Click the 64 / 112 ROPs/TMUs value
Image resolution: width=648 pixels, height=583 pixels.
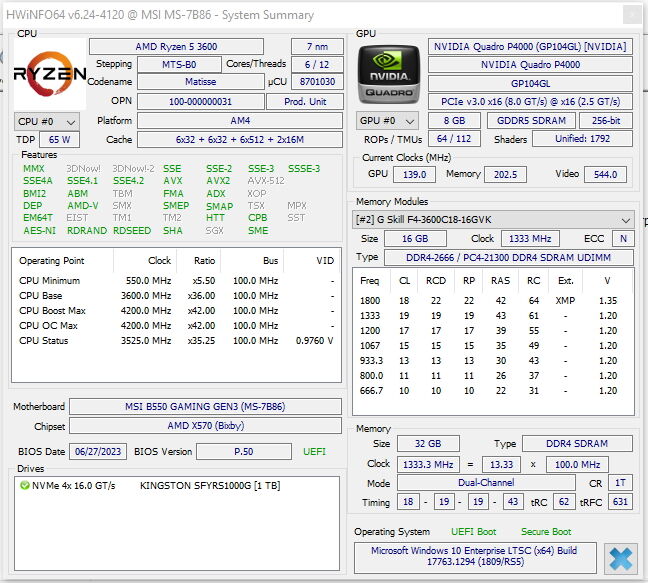(x=454, y=139)
